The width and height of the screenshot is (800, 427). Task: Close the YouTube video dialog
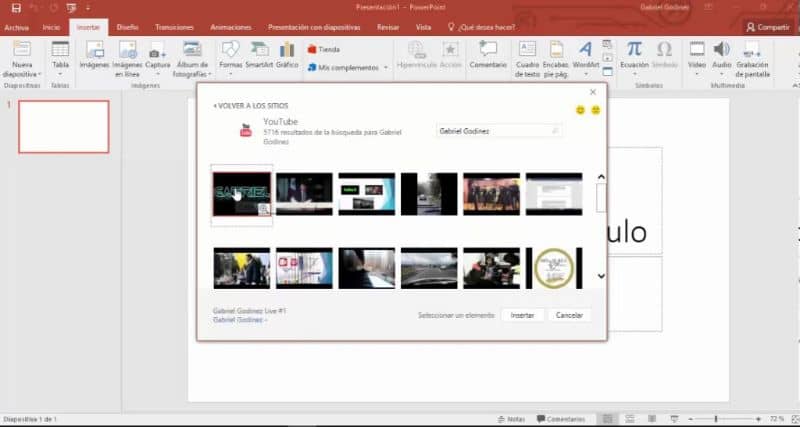click(x=592, y=92)
